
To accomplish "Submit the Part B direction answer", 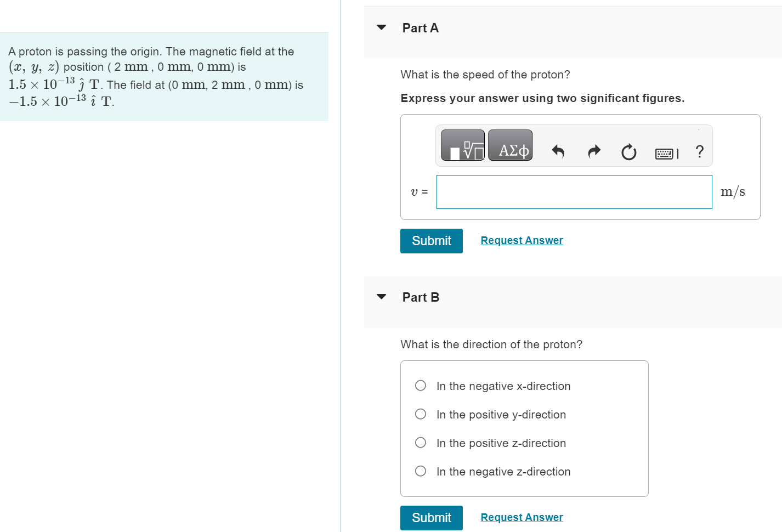I will click(x=431, y=518).
